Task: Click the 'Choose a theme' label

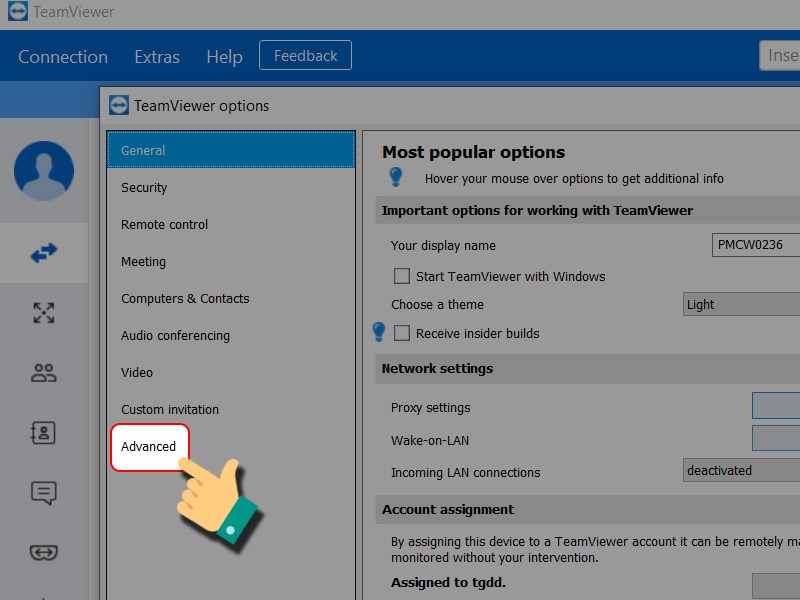Action: click(437, 305)
